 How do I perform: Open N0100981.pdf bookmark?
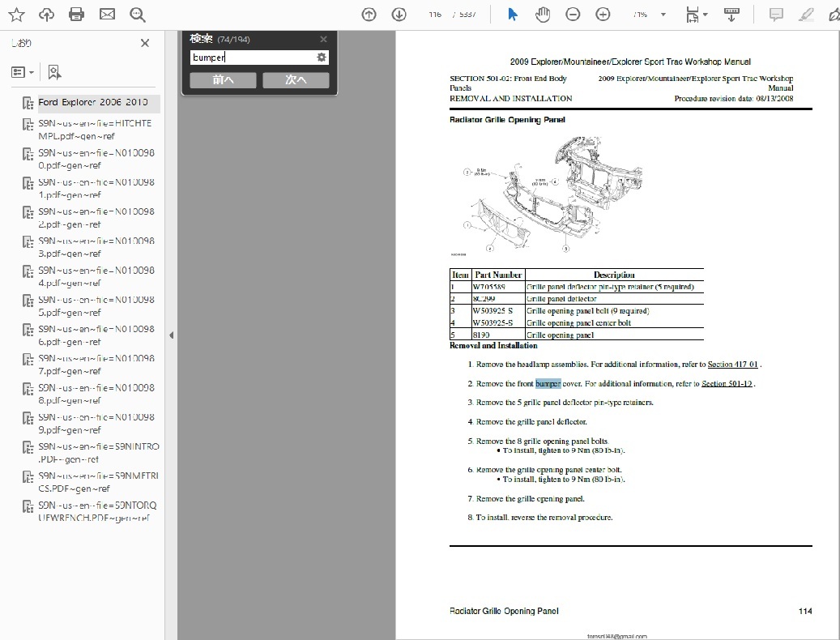[x=96, y=189]
